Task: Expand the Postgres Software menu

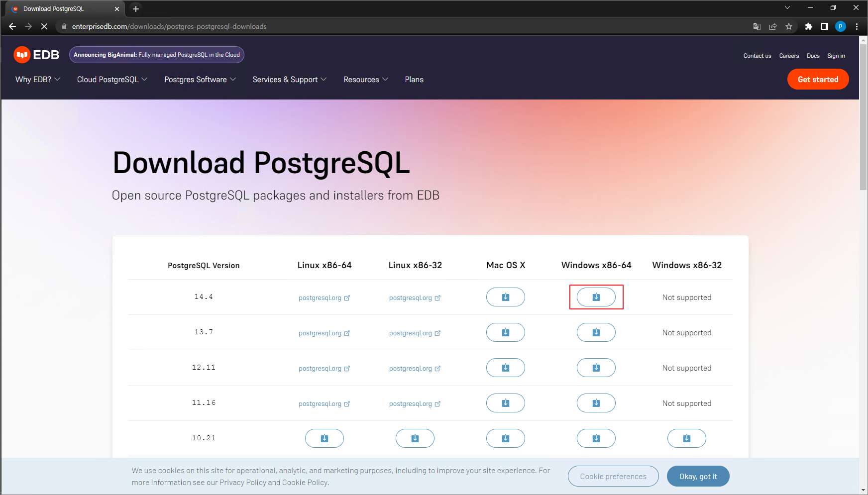Action: (x=200, y=80)
